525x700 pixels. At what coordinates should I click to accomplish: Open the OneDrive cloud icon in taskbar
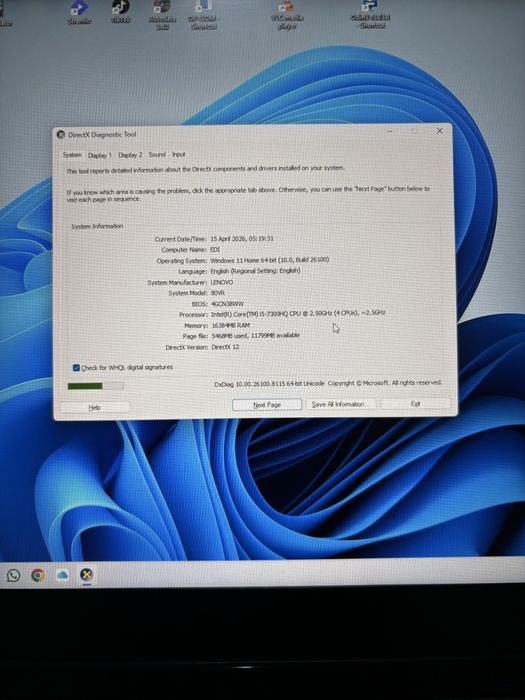tap(62, 575)
